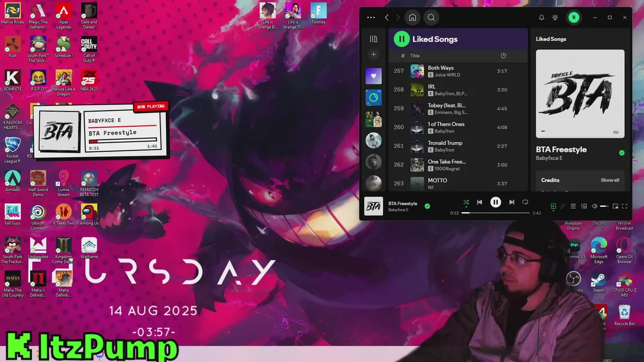Expand Your Library sidebar
Viewport: 644px width, 362px height.
373,39
